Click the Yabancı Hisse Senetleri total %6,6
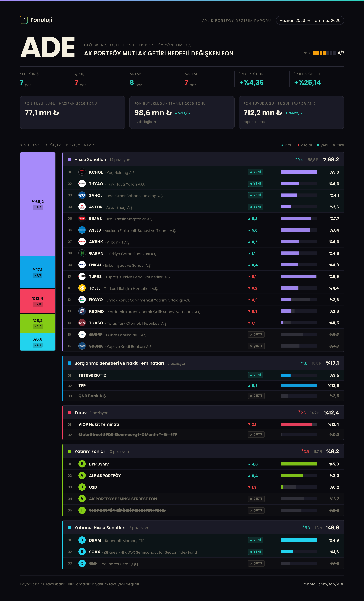The height and width of the screenshot is (601, 364). pyautogui.click(x=333, y=528)
